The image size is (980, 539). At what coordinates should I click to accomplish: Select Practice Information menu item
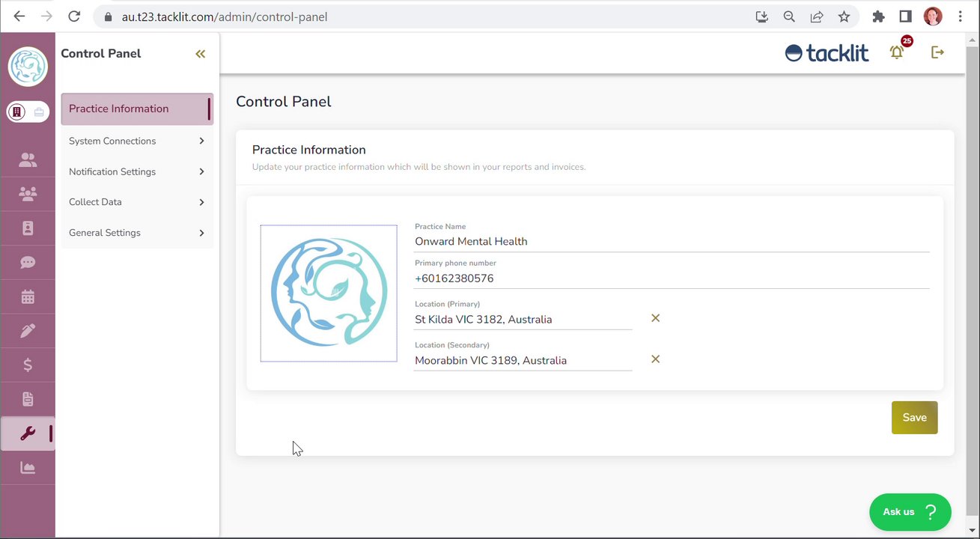coord(136,109)
